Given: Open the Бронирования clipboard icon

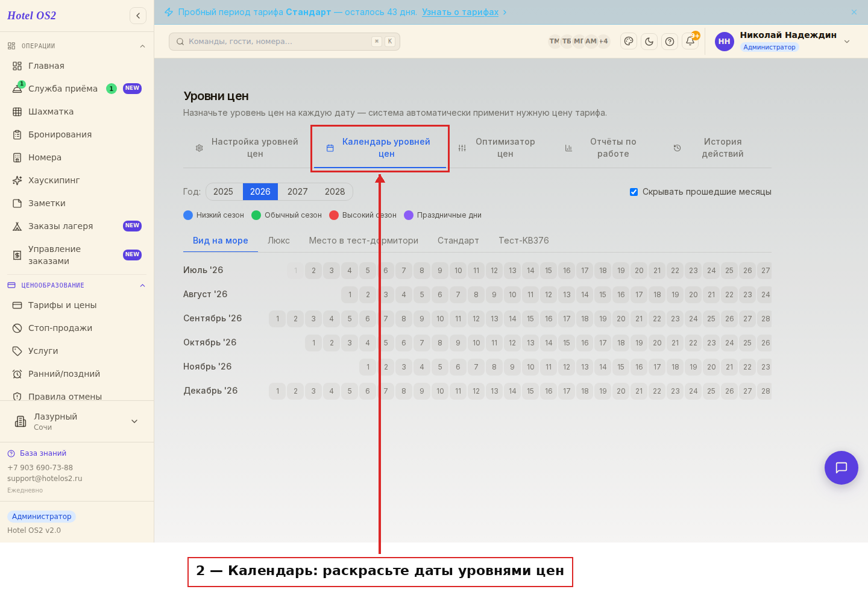Looking at the screenshot, I should coord(17,134).
